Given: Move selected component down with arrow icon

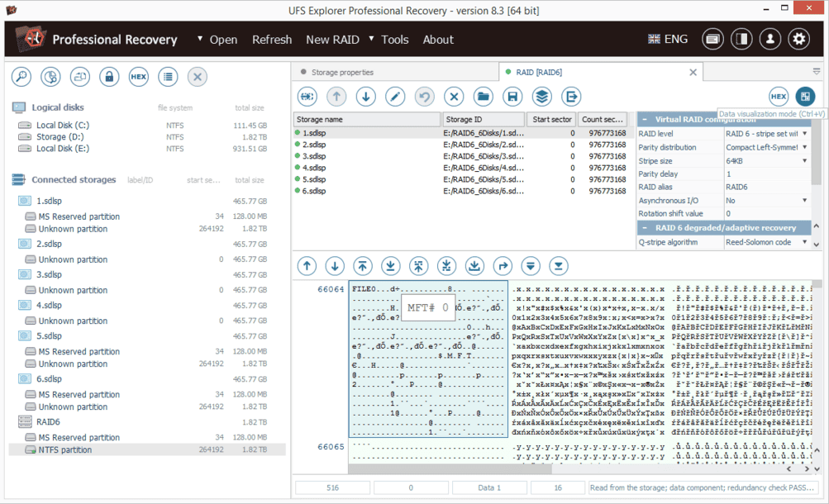Looking at the screenshot, I should click(x=365, y=97).
